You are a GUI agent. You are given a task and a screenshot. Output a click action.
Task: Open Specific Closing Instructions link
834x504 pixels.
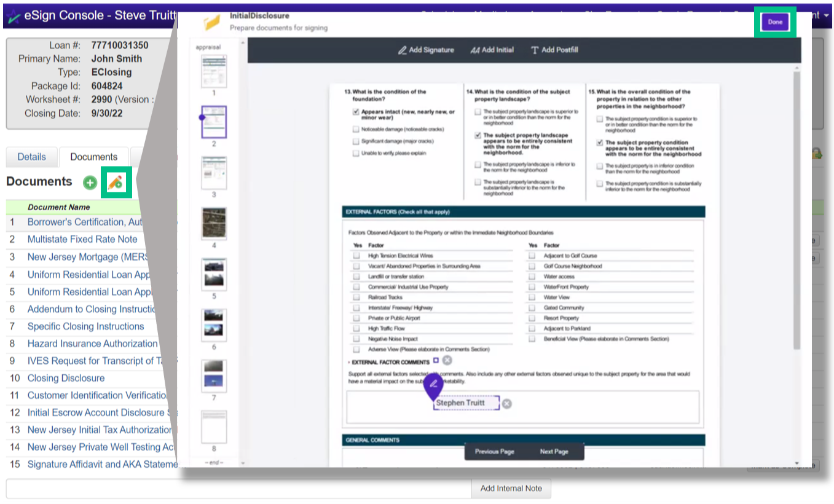click(85, 326)
